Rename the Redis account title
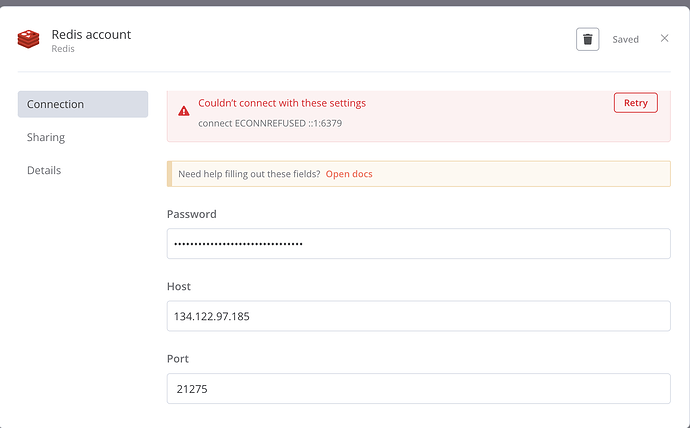Image resolution: width=690 pixels, height=428 pixels. [91, 34]
